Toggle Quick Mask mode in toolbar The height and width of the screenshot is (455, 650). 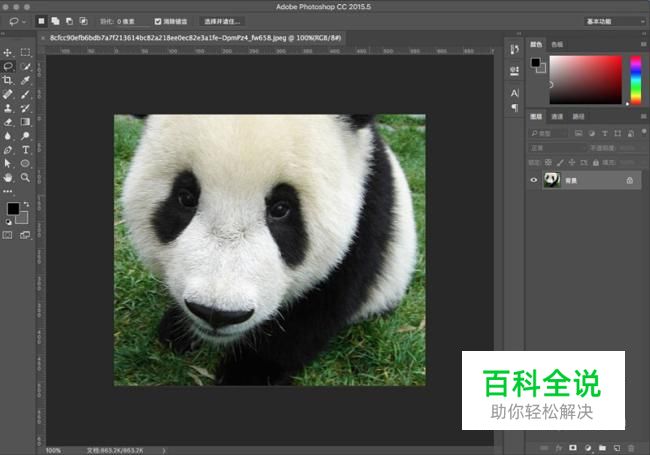coord(8,235)
